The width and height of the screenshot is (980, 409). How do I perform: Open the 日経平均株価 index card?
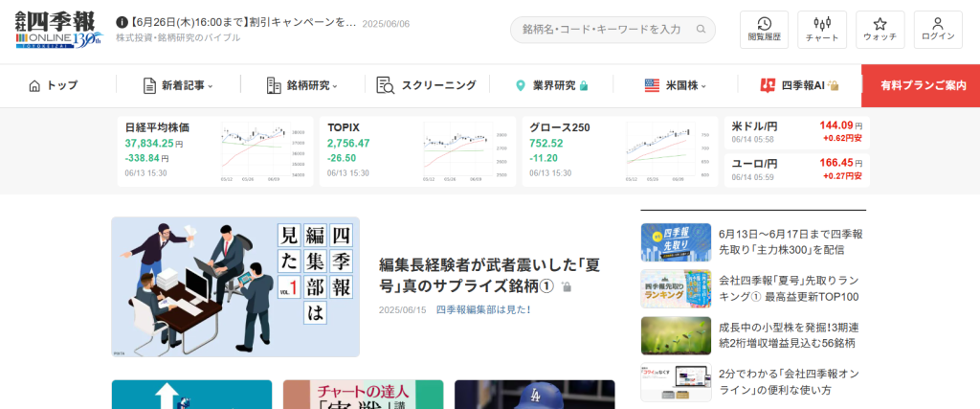(215, 151)
